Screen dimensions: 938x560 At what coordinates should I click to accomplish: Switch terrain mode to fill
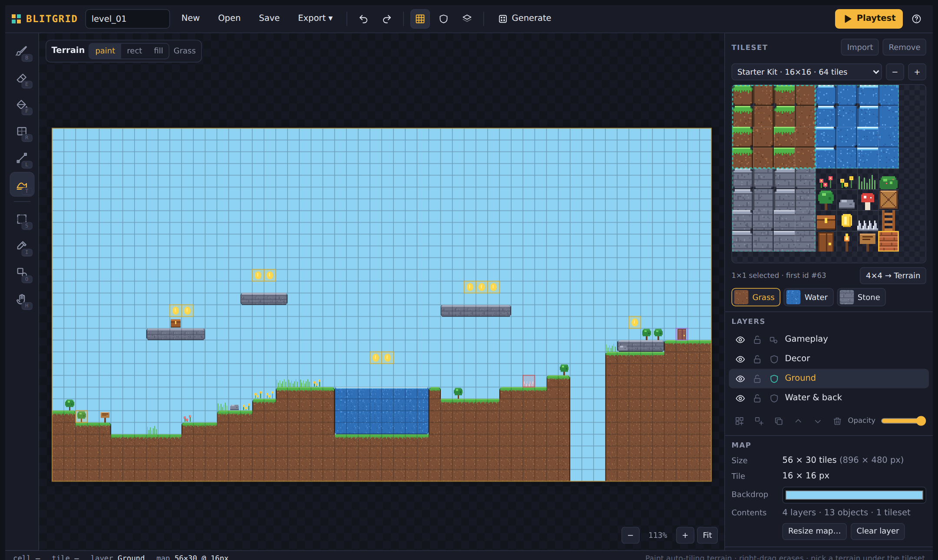(x=159, y=51)
